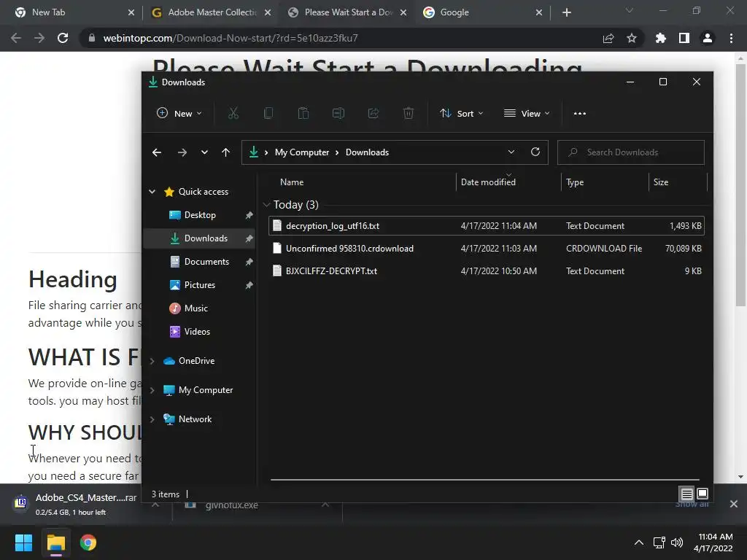
Task: Expand My Computer tree node
Action: (152, 390)
